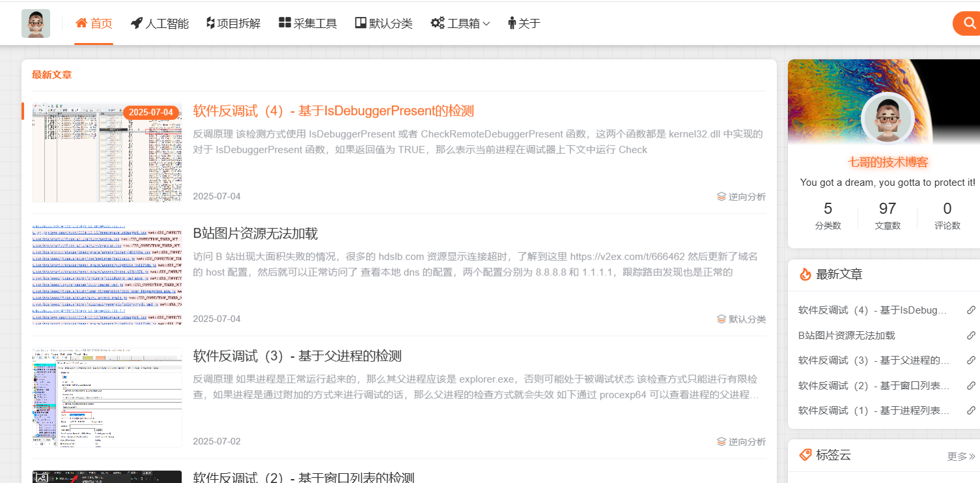Click the blog logo avatar in navbar
Image resolution: width=980 pixels, height=483 pixels.
[x=36, y=23]
